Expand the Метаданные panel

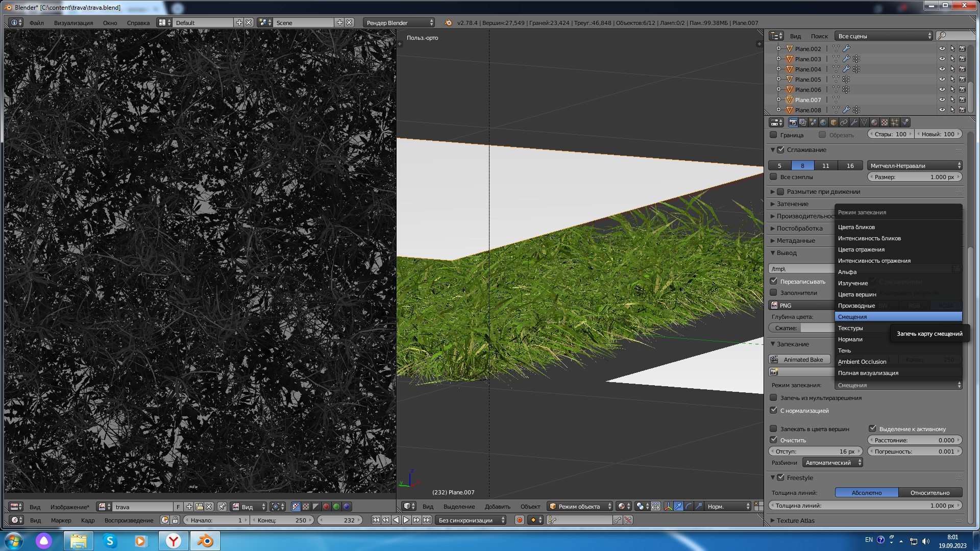pos(772,241)
